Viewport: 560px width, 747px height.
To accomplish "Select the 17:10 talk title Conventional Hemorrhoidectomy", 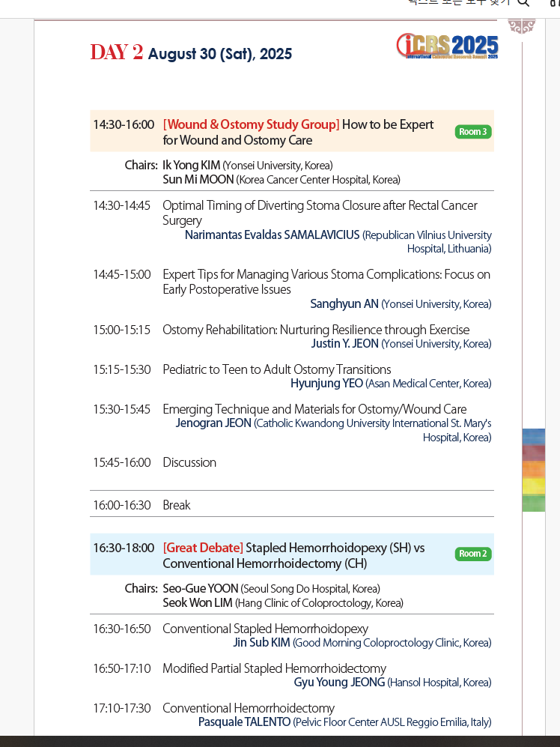I will click(249, 708).
